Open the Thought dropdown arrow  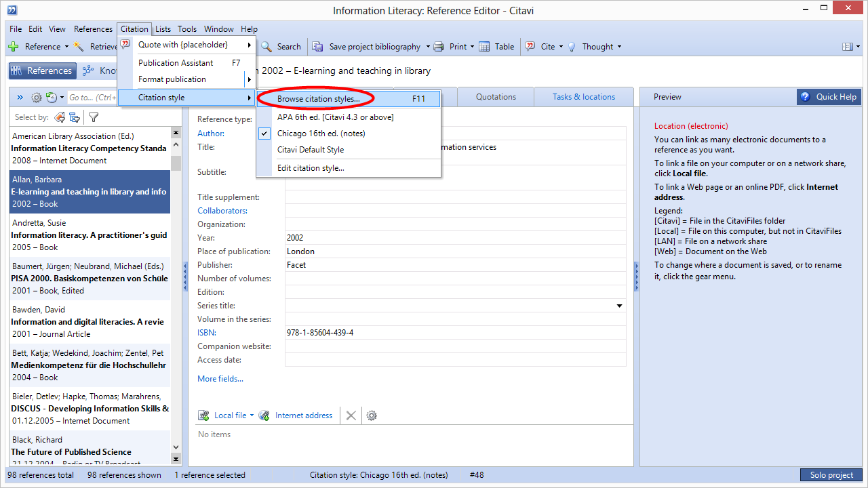pos(619,47)
